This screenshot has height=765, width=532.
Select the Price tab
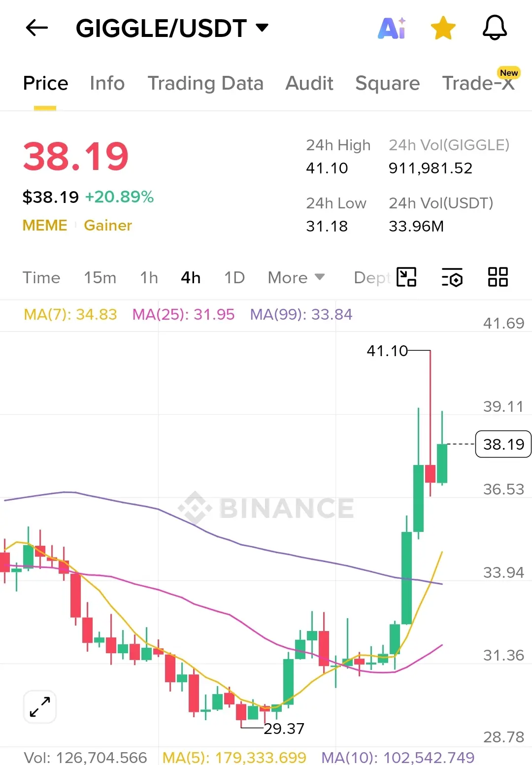45,83
